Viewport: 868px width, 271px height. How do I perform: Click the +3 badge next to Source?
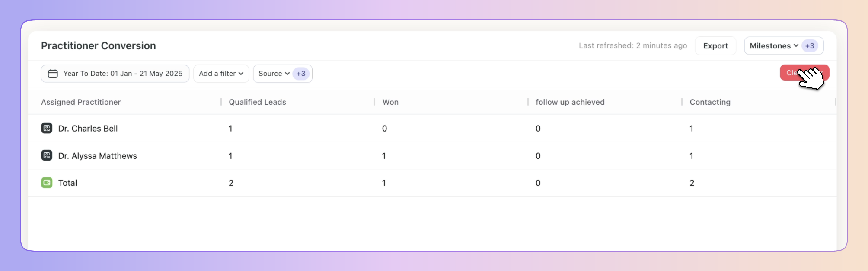click(x=301, y=74)
